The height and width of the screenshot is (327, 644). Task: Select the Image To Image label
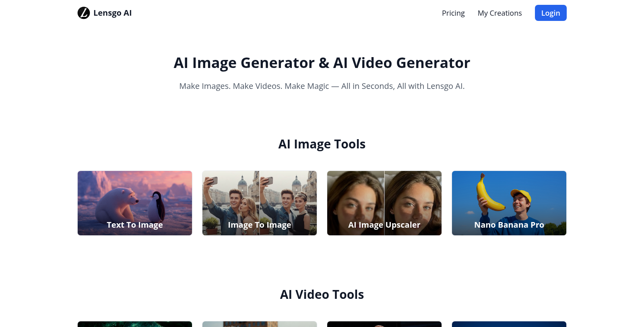tap(259, 225)
